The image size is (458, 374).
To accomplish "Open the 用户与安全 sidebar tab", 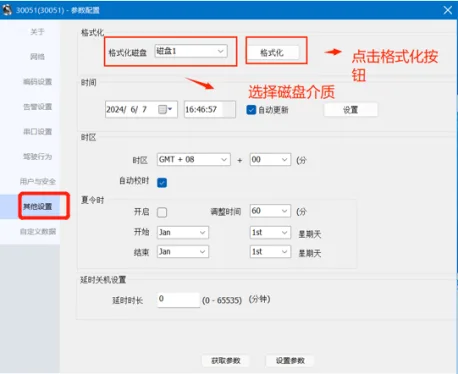I will 37,181.
